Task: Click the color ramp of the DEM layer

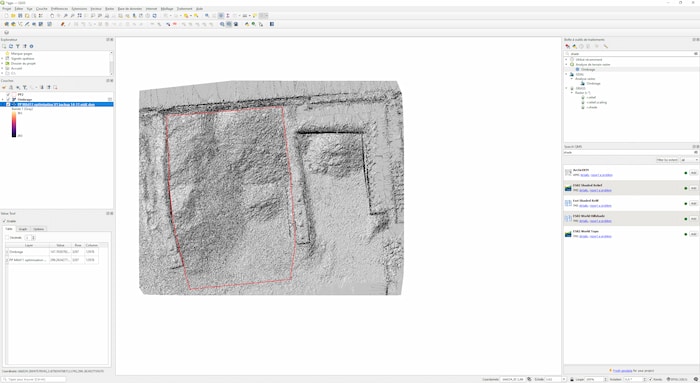Action: point(14,124)
